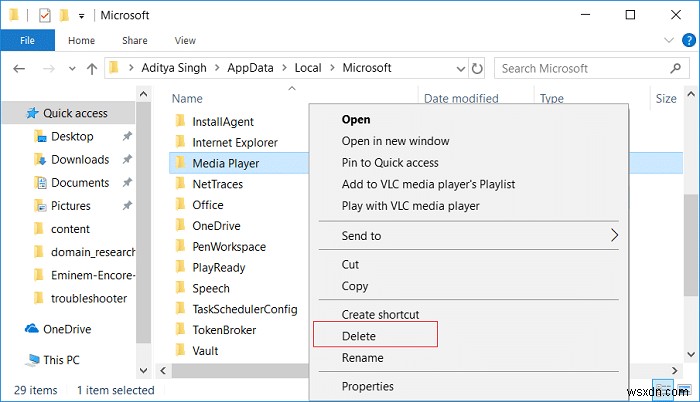Click the Search Microsoft input field
Viewport: 700px width, 402px height.
click(580, 68)
